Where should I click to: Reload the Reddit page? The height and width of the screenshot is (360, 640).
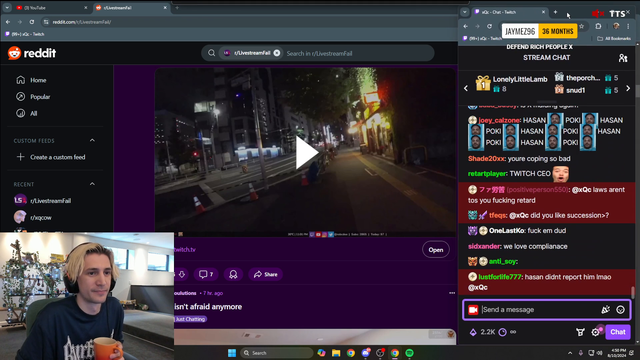click(x=32, y=22)
